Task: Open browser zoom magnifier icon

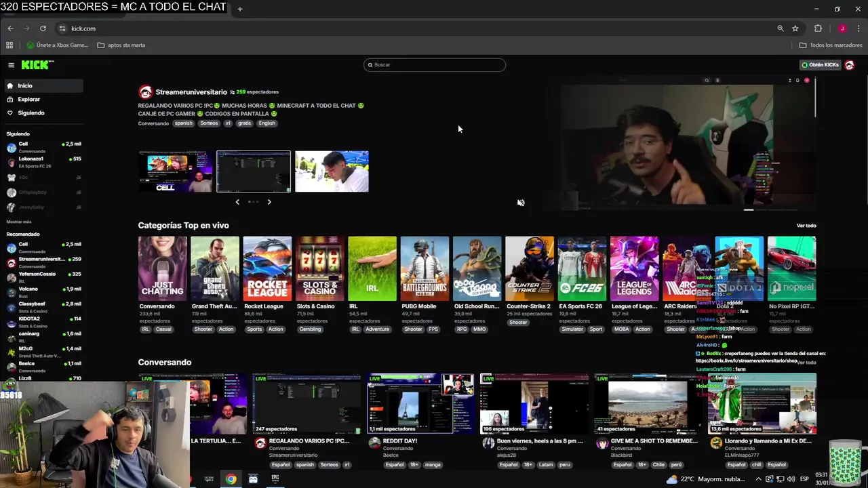Action: 781,28
